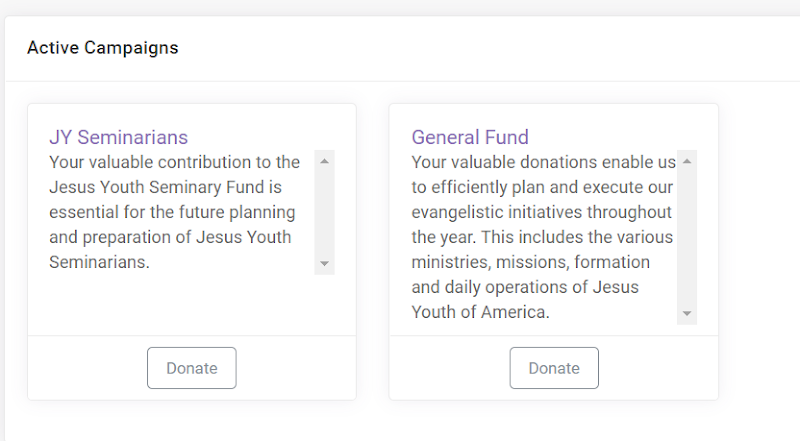
Task: Click 'ministries, missions, formation' text line
Action: (531, 262)
